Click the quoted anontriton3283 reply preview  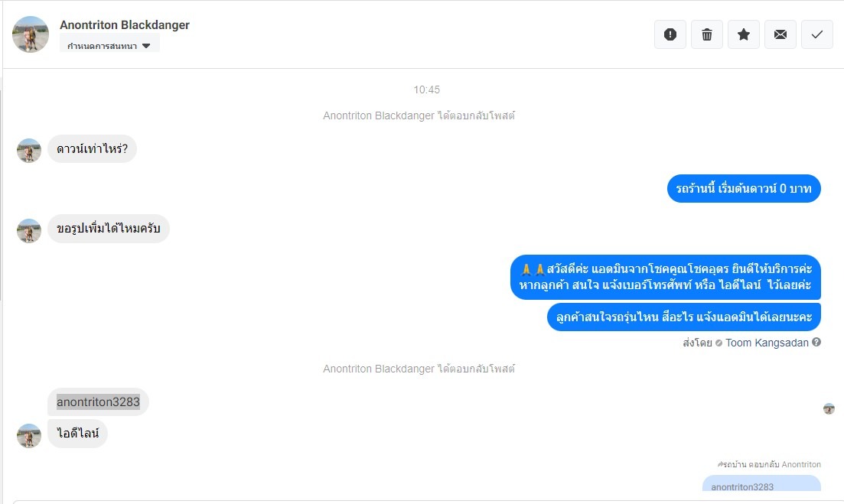coord(761,483)
